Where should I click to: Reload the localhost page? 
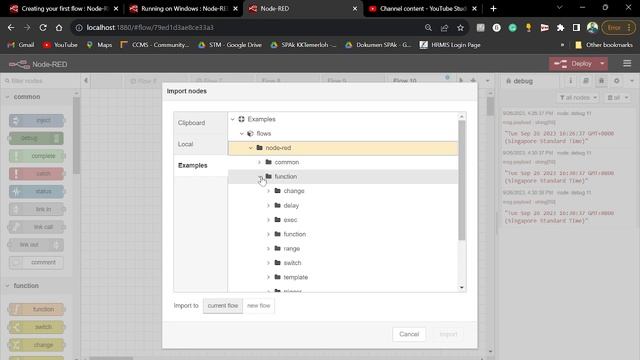[x=43, y=27]
